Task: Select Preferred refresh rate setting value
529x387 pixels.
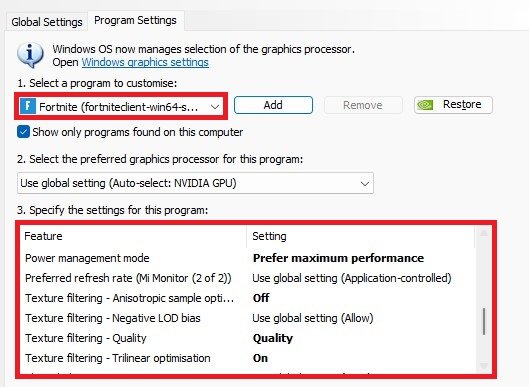Action: tap(352, 278)
